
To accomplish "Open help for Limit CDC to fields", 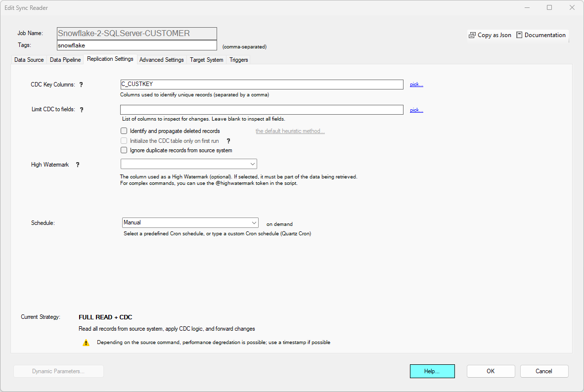I will coord(82,109).
